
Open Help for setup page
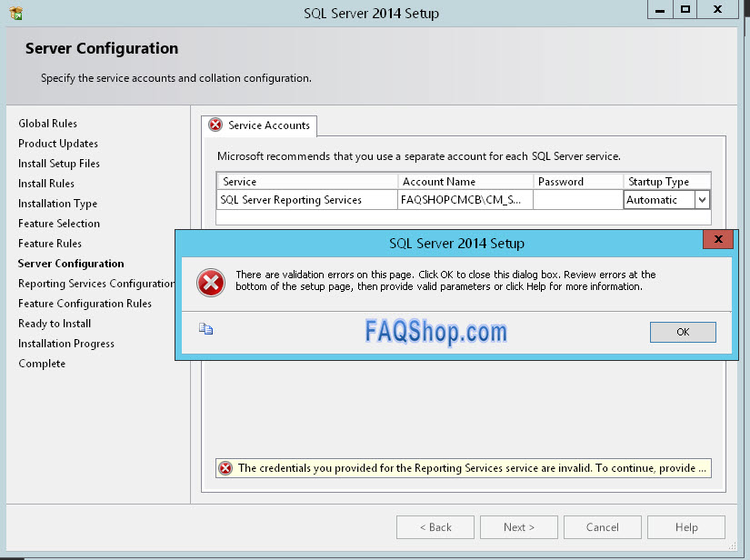pos(686,527)
